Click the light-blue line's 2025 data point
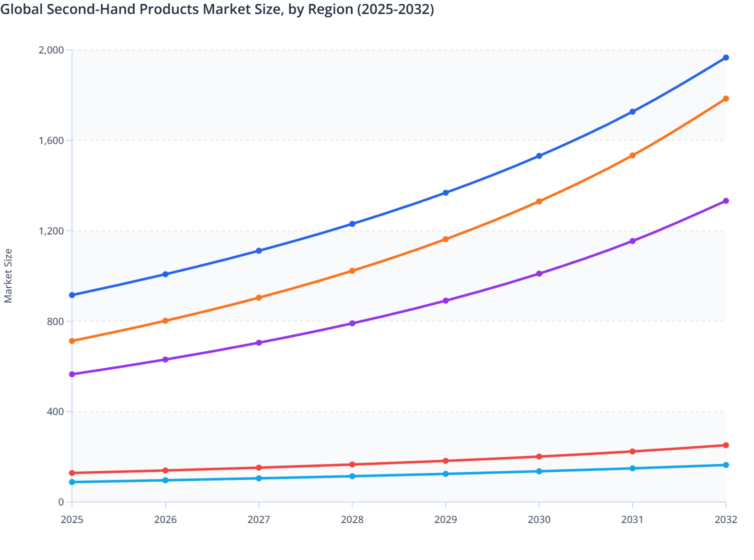The height and width of the screenshot is (560, 754). click(x=71, y=482)
